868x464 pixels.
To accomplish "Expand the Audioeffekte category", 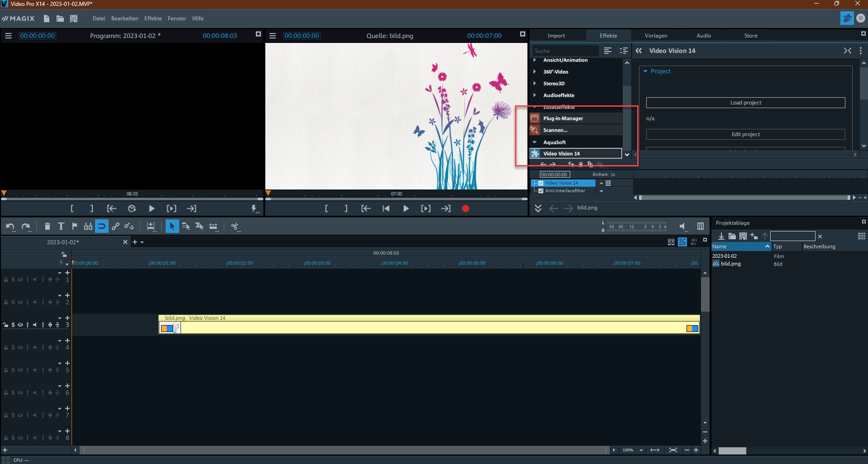I will pyautogui.click(x=535, y=95).
